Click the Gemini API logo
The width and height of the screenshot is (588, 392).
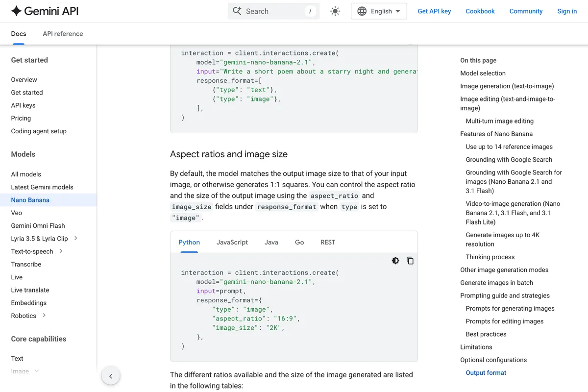[x=45, y=11]
